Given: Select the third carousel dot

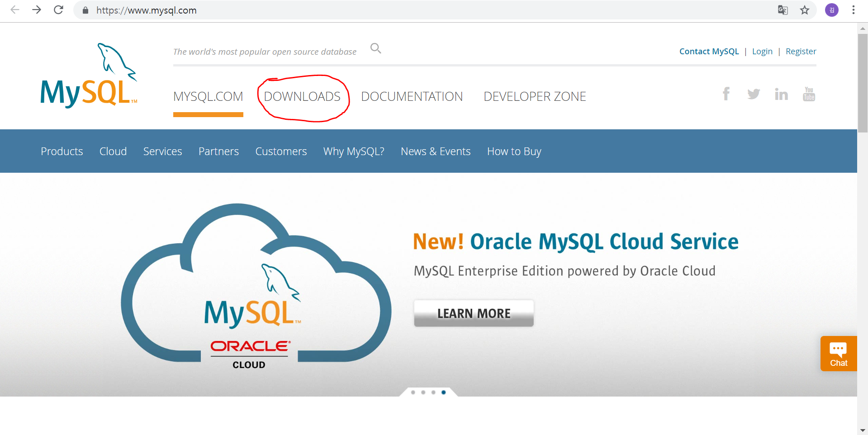Looking at the screenshot, I should [x=433, y=392].
